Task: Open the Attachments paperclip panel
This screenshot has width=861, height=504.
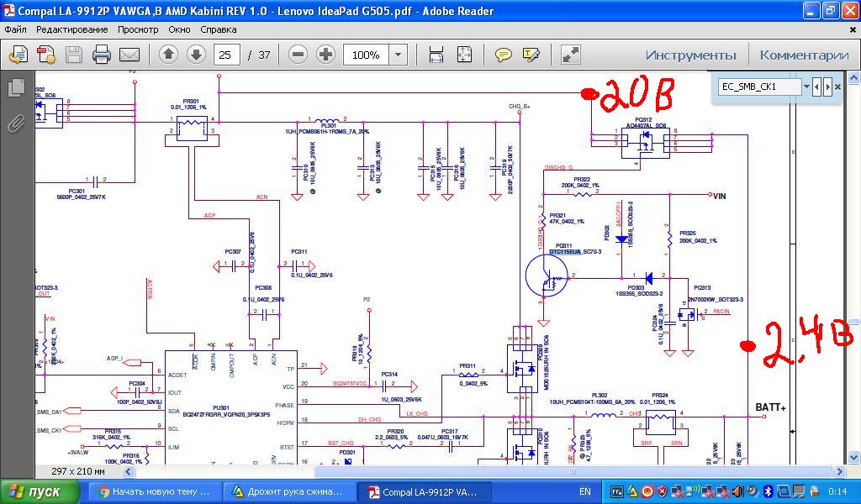Action: tap(15, 124)
